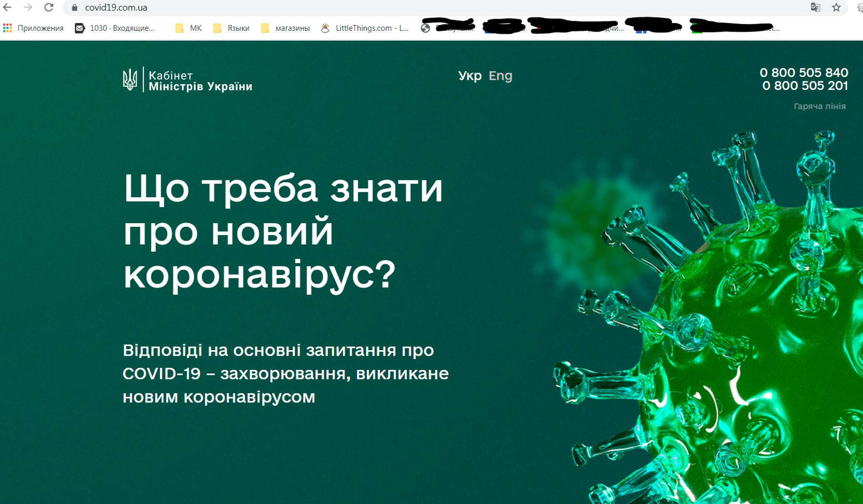Expand the Языки bookmarks folder
The height and width of the screenshot is (504, 863).
pyautogui.click(x=232, y=28)
